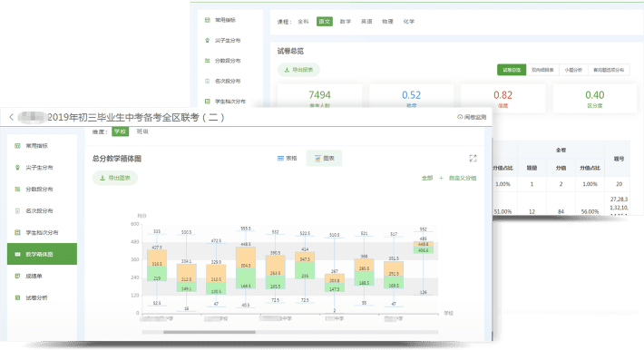Click the 自定义分组 link
The image size is (644, 350).
[463, 178]
